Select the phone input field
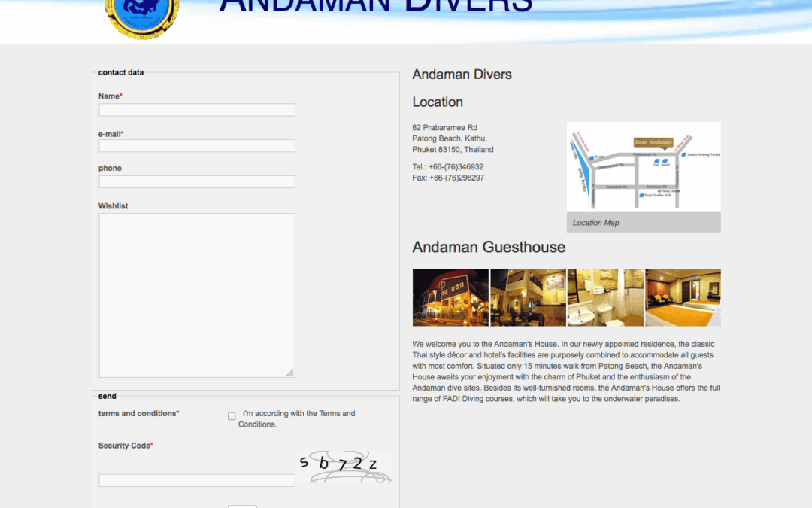The image size is (812, 508). coord(197,181)
